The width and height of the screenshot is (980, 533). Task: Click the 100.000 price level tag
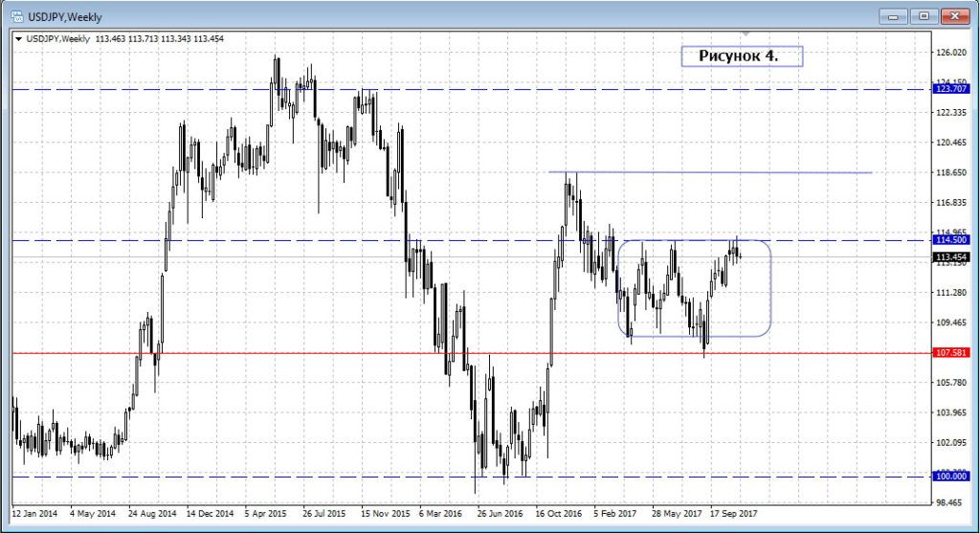(951, 477)
